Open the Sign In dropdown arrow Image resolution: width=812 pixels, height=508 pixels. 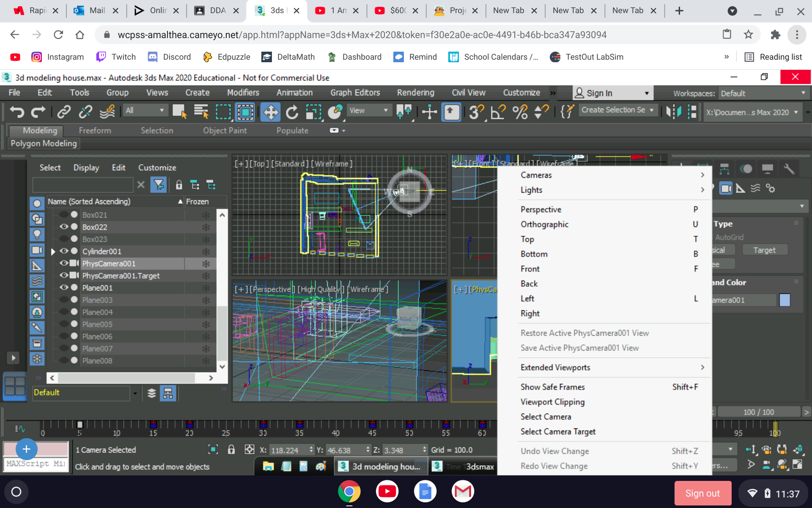(647, 93)
